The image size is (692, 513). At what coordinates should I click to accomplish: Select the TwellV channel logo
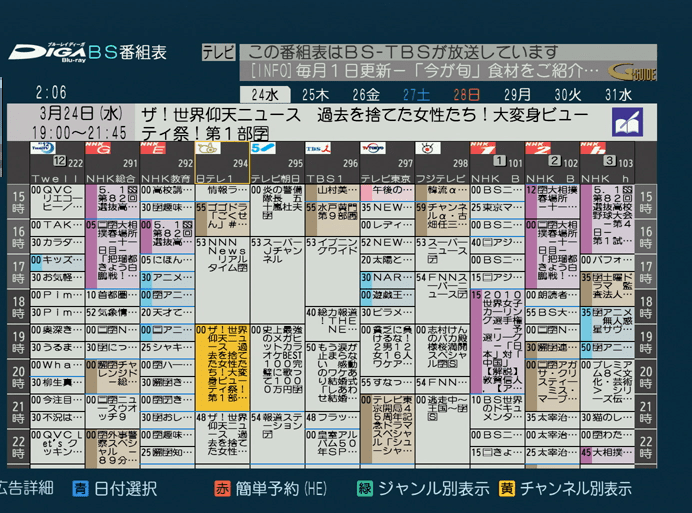point(43,148)
